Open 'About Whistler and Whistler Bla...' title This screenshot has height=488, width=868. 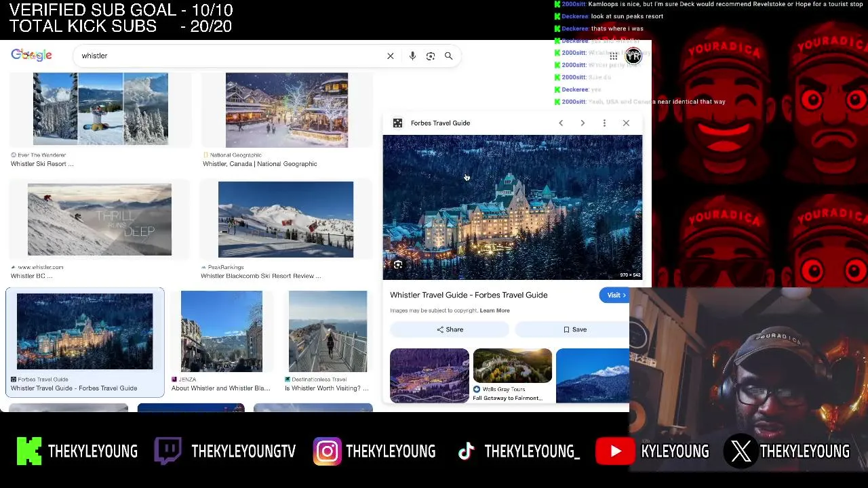click(x=220, y=388)
